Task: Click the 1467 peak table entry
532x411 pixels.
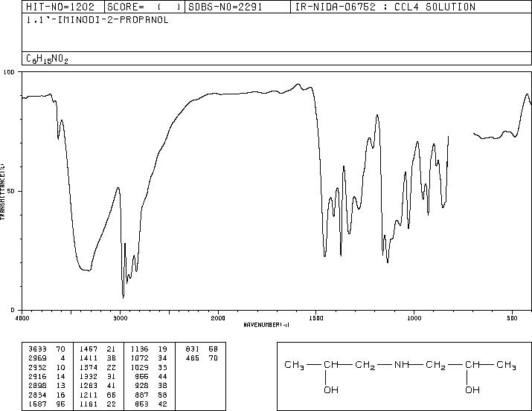Action: [97, 349]
